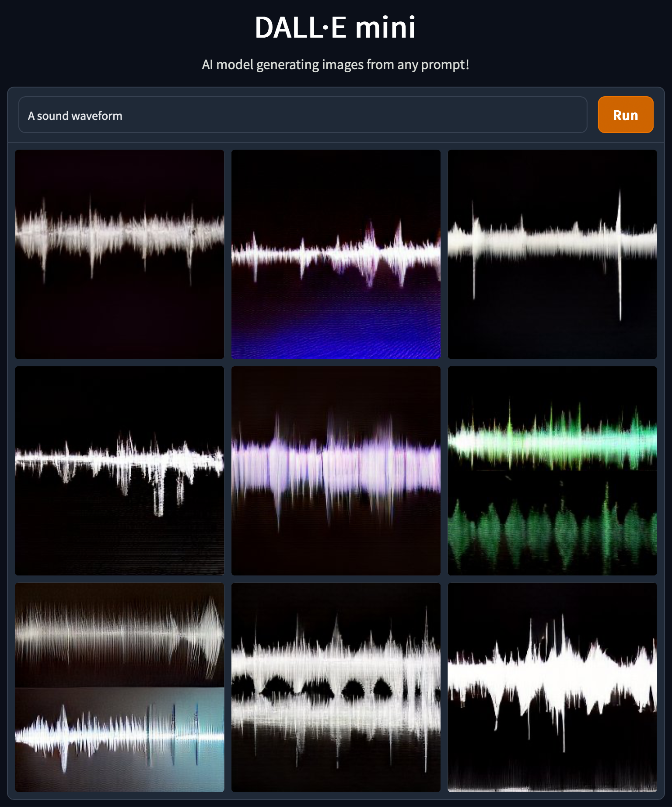Open the blurred lavender waveform image
The width and height of the screenshot is (672, 807).
(x=336, y=471)
